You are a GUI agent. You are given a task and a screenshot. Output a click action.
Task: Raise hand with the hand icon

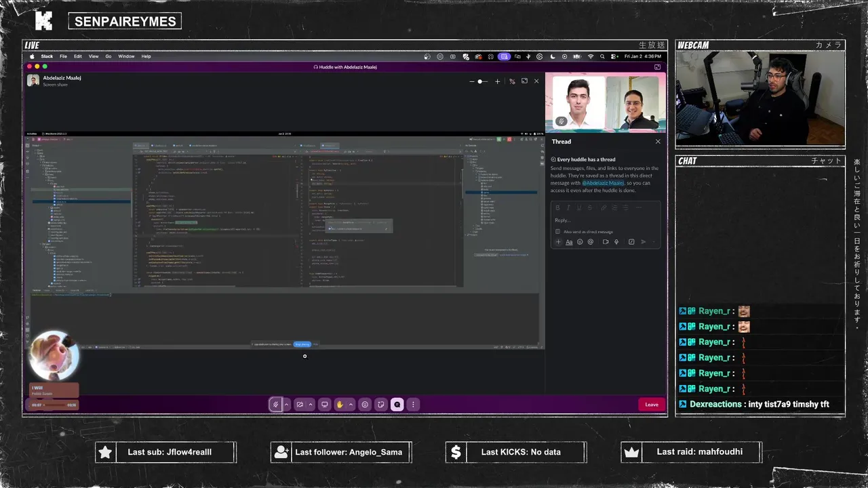pyautogui.click(x=340, y=405)
